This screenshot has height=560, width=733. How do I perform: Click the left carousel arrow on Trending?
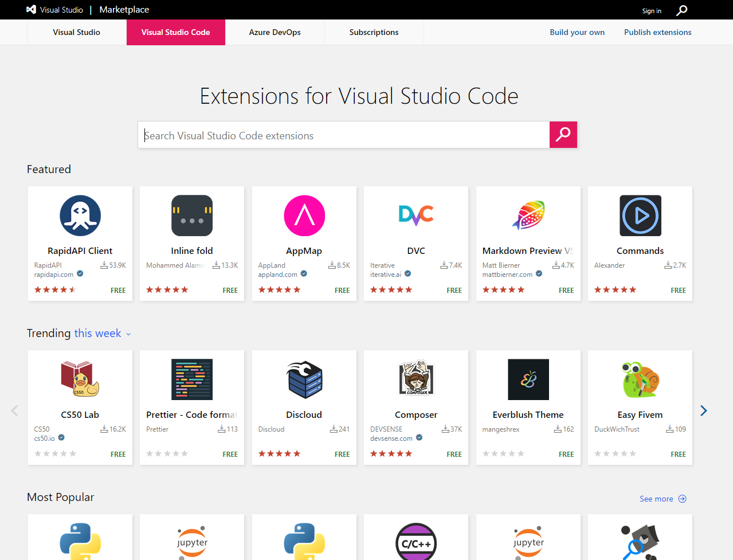[14, 410]
